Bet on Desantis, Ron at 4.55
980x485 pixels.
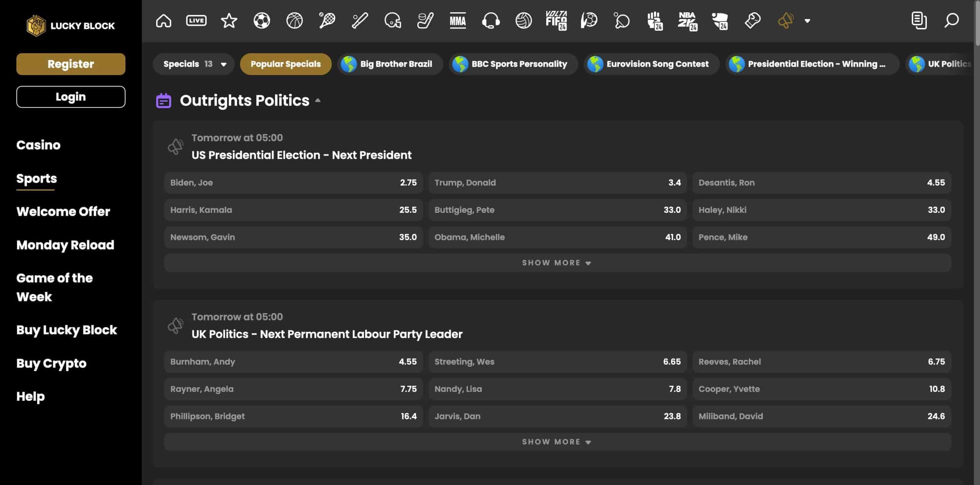point(822,183)
